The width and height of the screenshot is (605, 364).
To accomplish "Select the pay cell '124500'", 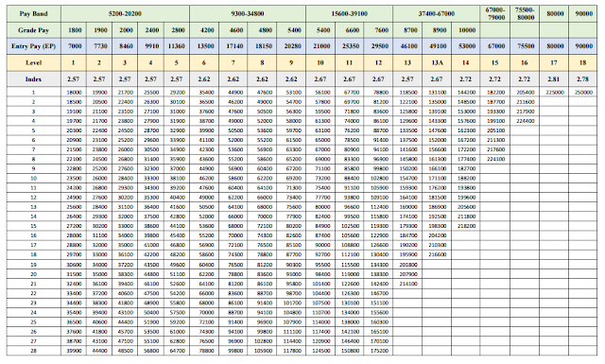I will click(321, 351).
